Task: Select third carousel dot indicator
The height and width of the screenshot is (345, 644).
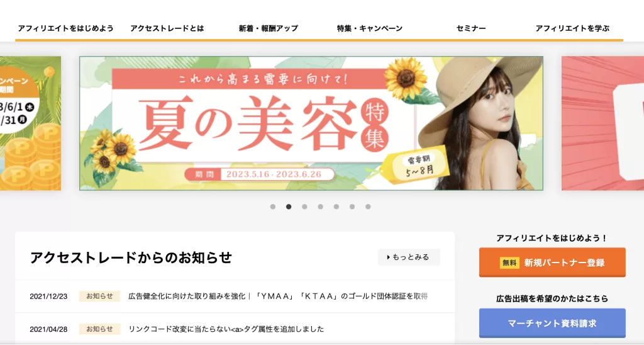Action: (x=304, y=207)
